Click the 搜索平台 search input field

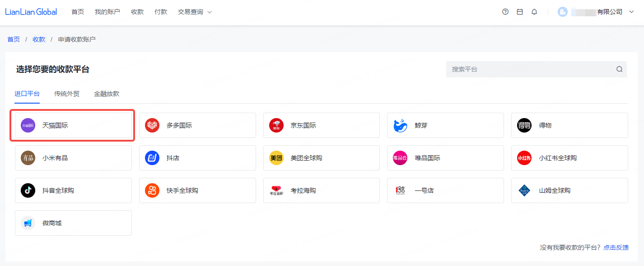click(531, 69)
